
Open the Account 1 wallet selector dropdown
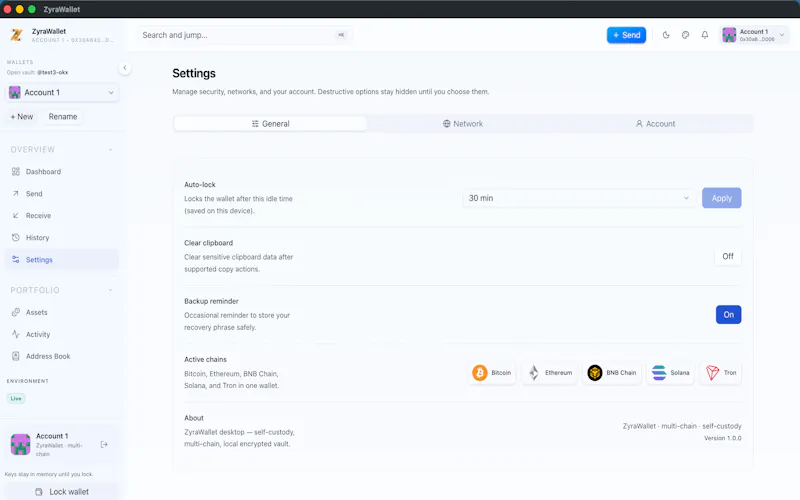click(62, 92)
